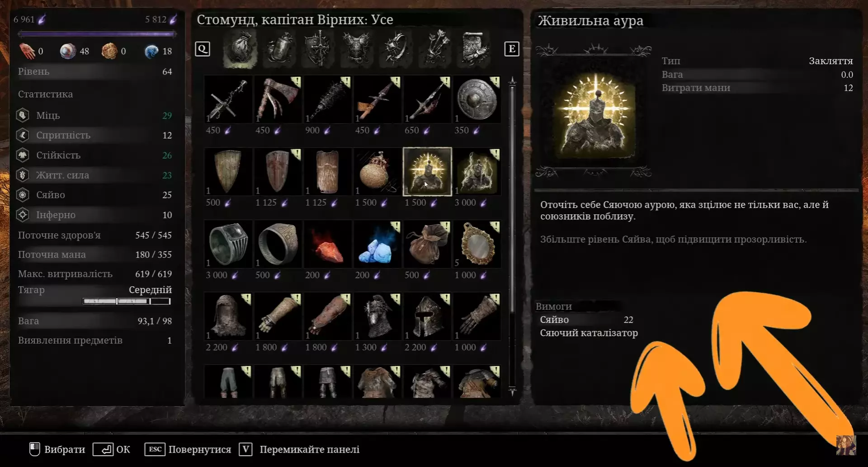Choose the blue crystal item priced 200

tap(377, 244)
